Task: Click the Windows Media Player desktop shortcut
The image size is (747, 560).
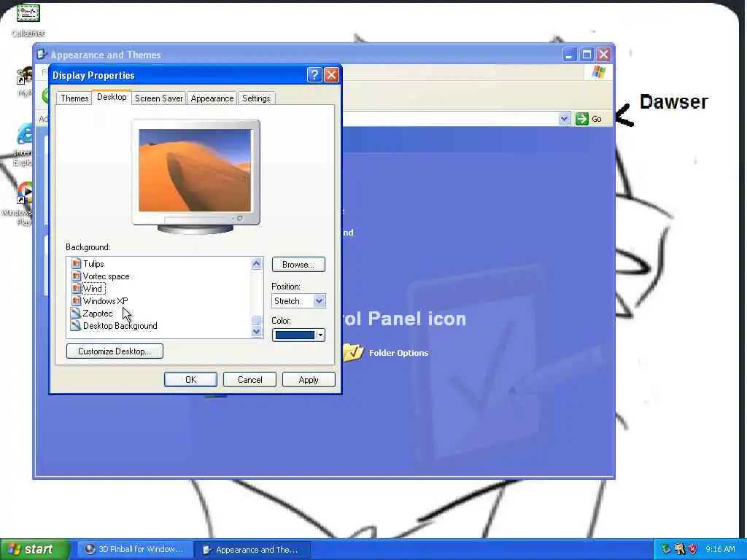Action: pyautogui.click(x=24, y=192)
